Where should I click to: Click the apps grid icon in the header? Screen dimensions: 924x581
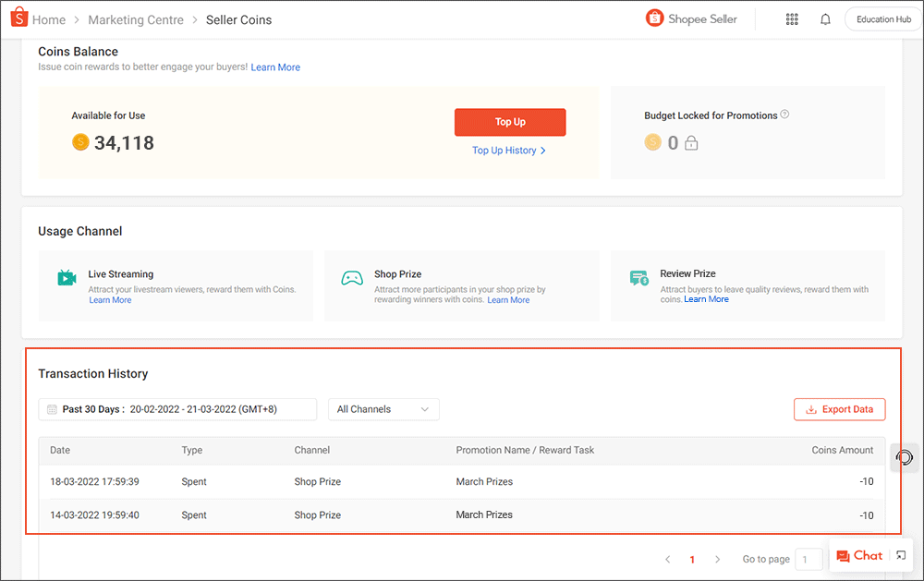click(792, 18)
